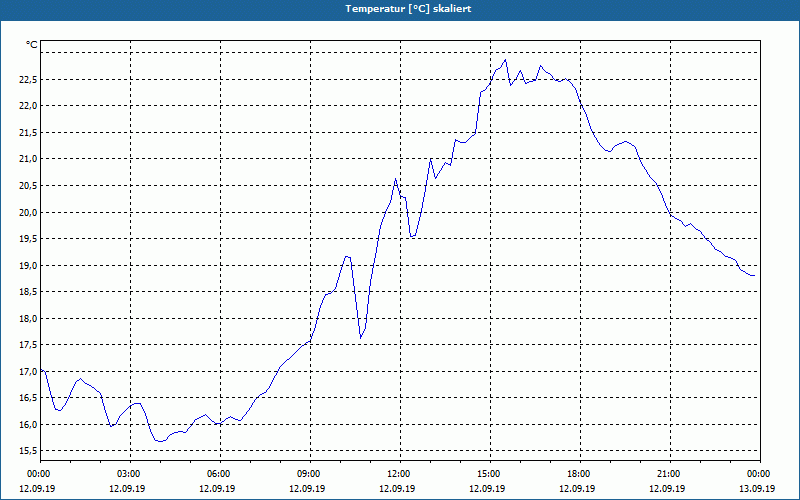Click the y-axis value '22,5'
The width and height of the screenshot is (800, 500).
coord(29,80)
